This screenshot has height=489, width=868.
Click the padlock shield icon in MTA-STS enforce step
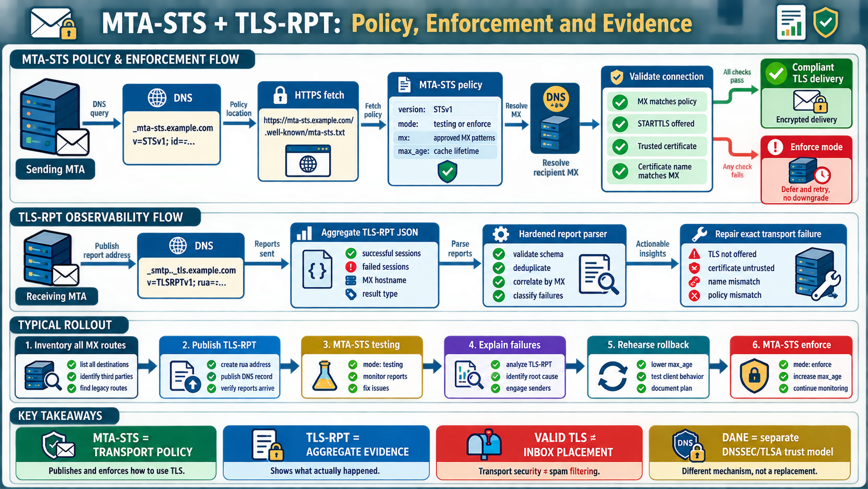754,376
